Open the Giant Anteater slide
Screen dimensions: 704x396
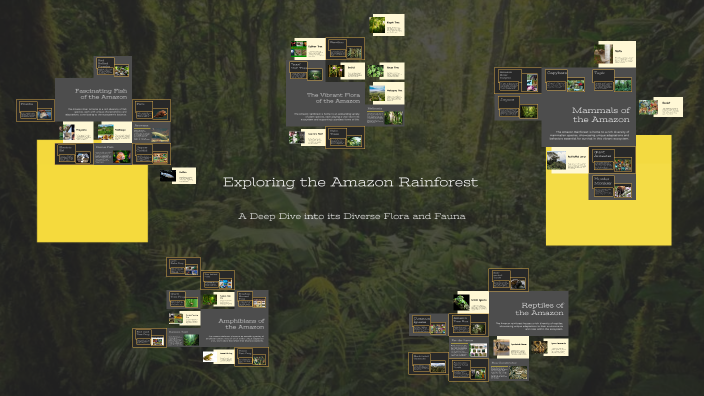(x=612, y=161)
